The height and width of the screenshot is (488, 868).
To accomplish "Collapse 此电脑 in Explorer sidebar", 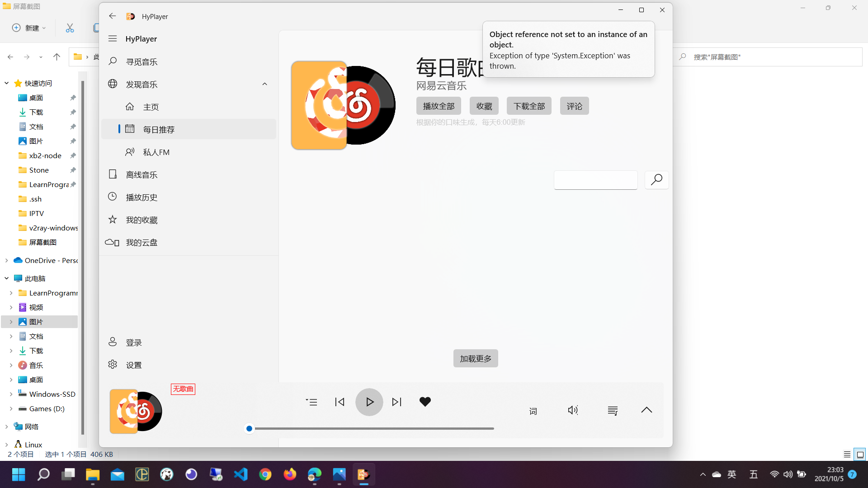I will (6, 278).
